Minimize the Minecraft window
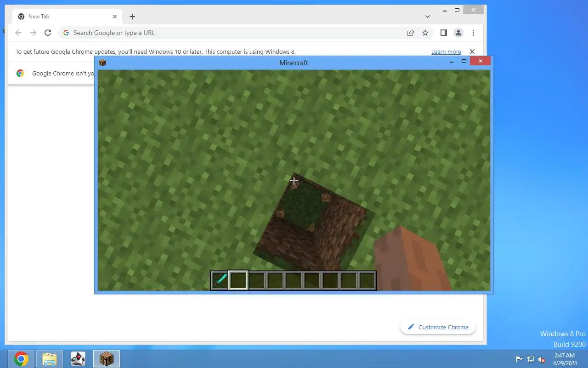 point(452,61)
